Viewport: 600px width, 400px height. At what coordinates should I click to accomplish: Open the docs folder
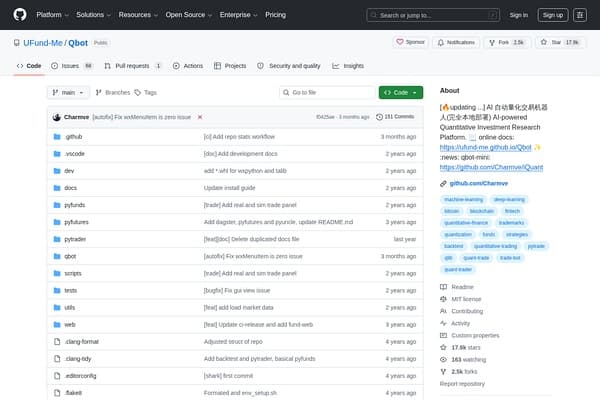70,188
